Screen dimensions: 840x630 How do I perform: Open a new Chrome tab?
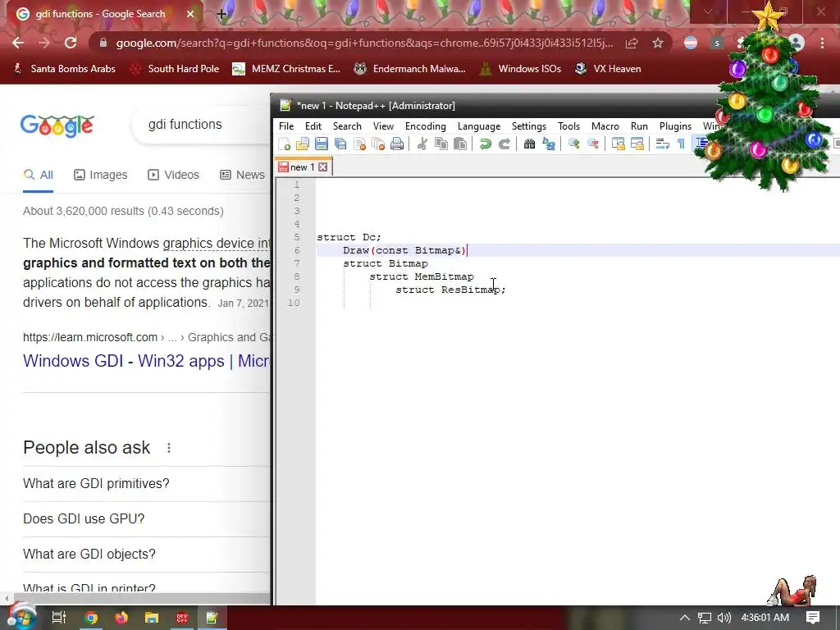pyautogui.click(x=221, y=14)
